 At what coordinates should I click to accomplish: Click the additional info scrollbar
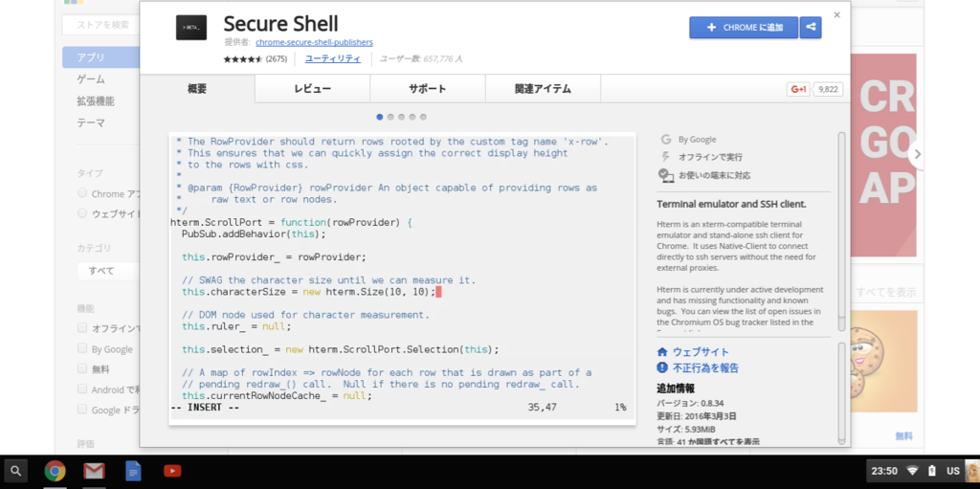841,392
